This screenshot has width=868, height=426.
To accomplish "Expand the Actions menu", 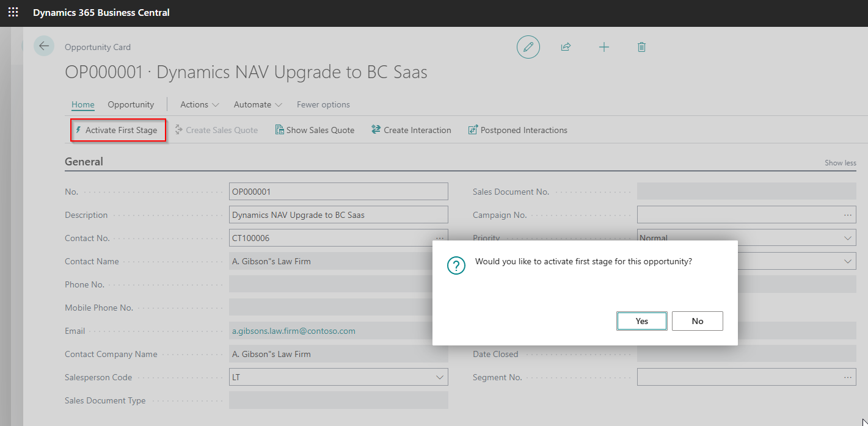I will coord(200,104).
